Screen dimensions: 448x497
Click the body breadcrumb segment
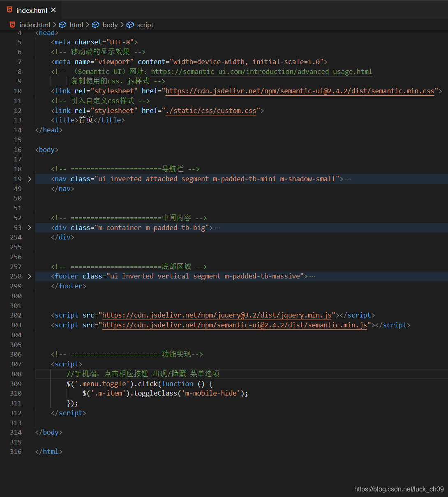110,25
